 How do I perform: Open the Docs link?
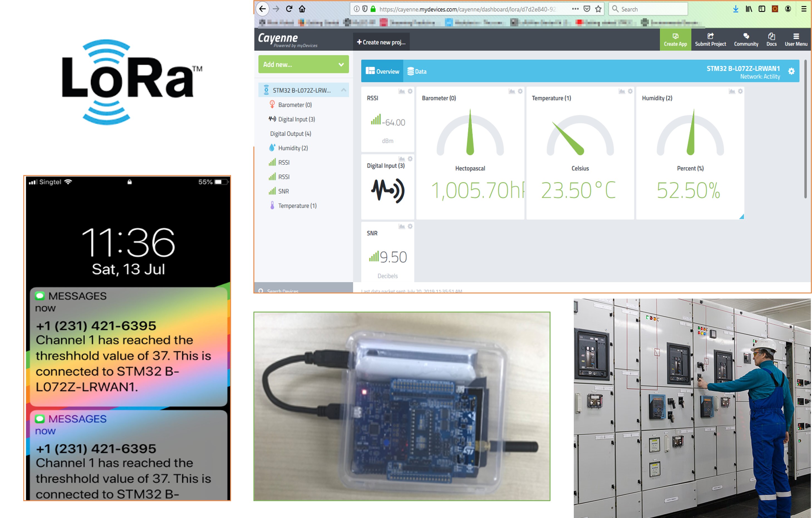pos(771,40)
